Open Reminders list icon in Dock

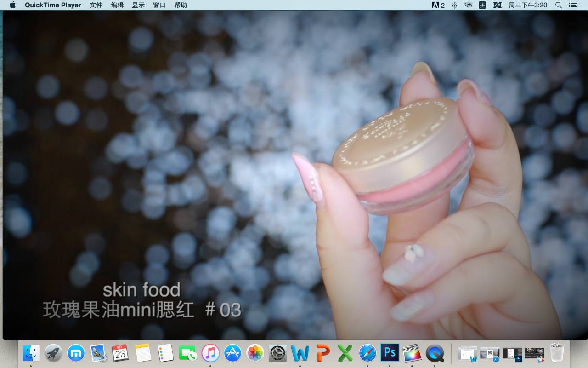tap(165, 353)
